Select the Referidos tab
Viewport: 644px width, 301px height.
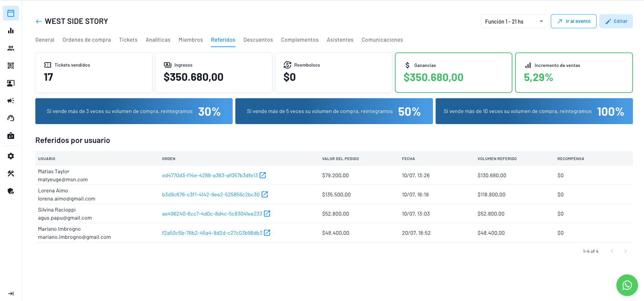223,40
